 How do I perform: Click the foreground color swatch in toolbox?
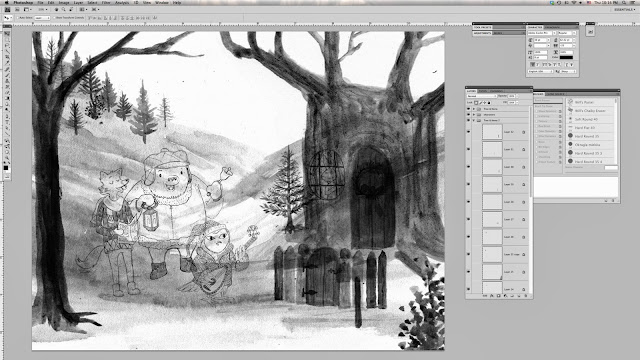[6, 167]
